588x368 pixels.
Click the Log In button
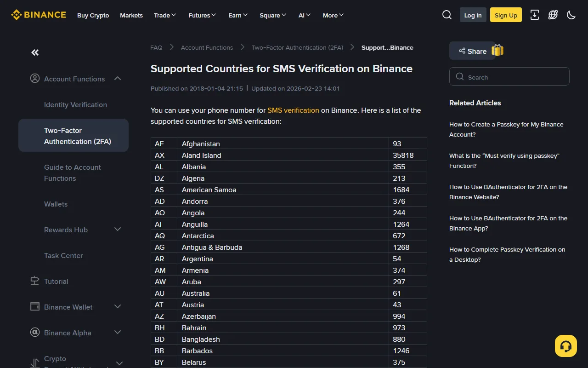pos(473,15)
